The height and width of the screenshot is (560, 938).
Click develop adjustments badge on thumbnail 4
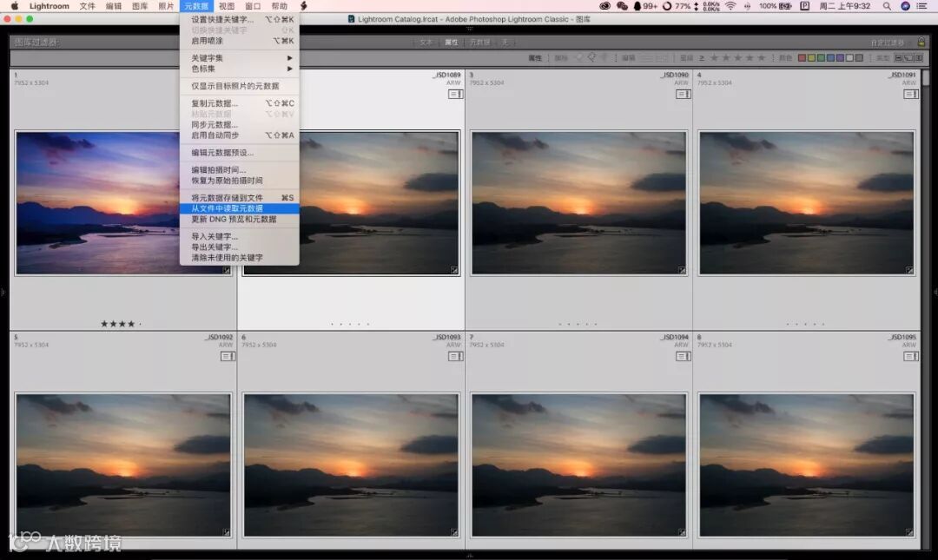[909, 270]
